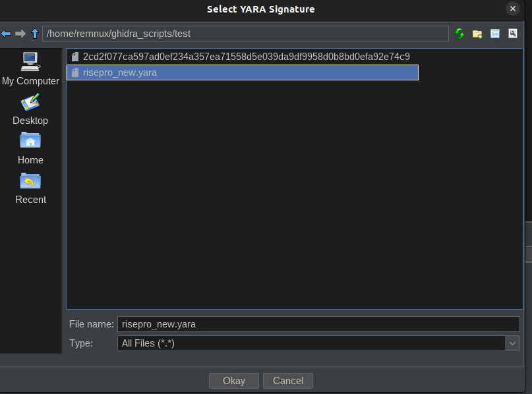Viewport: 532px width, 394px height.
Task: Click the Type combo box arrow
Action: (x=512, y=343)
